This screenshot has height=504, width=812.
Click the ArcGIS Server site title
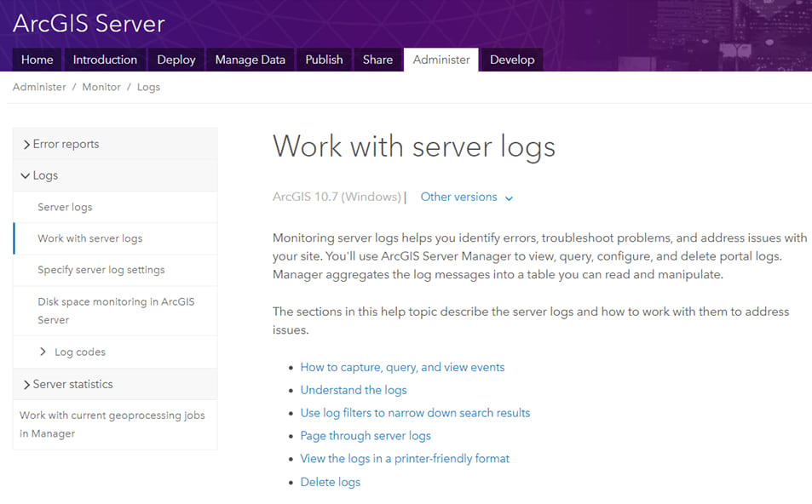(89, 23)
